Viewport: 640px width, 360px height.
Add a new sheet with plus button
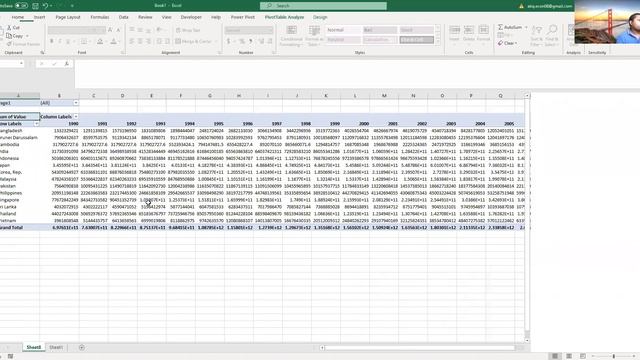82,347
